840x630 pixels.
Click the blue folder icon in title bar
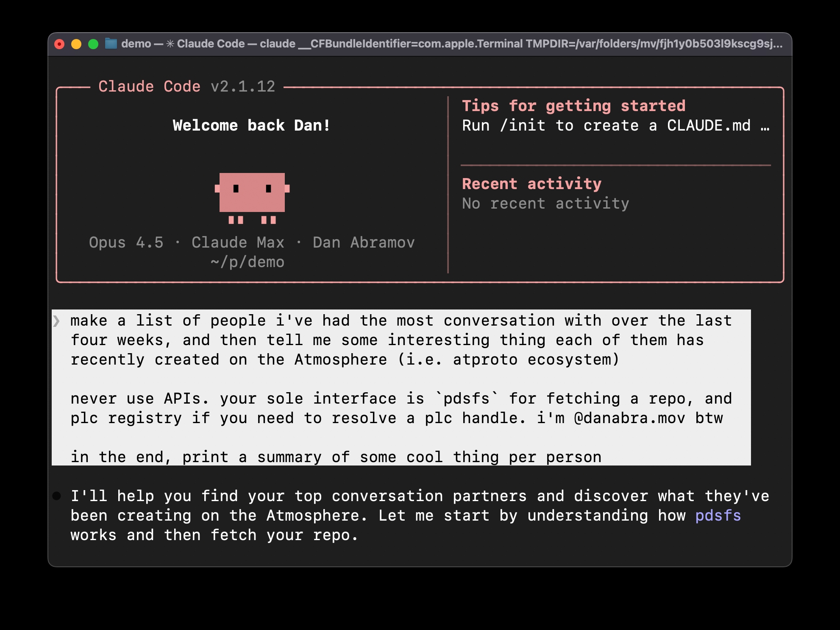coord(111,44)
